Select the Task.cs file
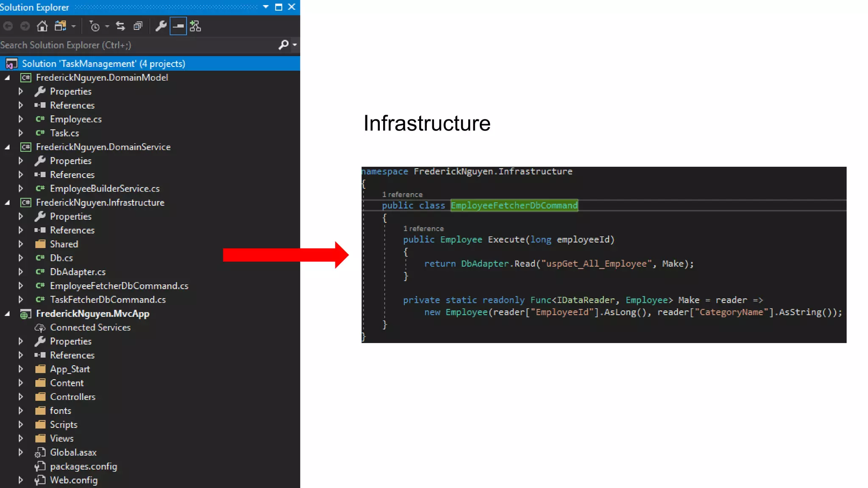Viewport: 868px width, 488px height. click(x=64, y=133)
